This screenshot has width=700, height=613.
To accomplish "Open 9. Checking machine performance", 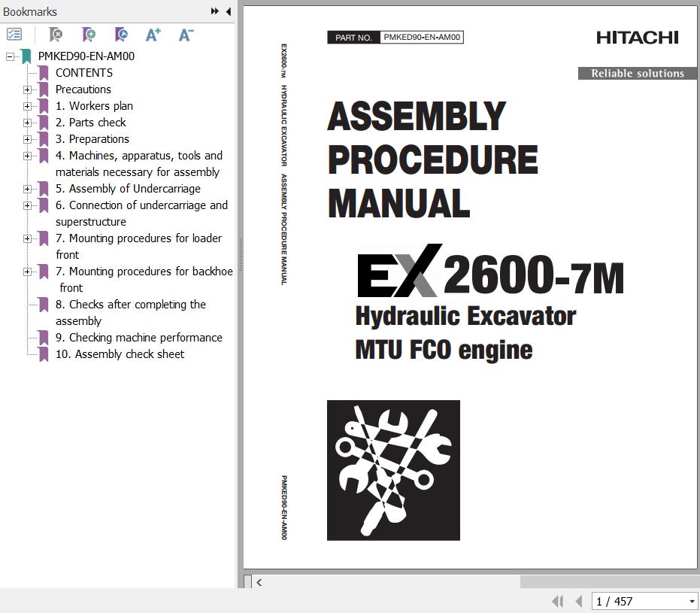I will (x=139, y=338).
